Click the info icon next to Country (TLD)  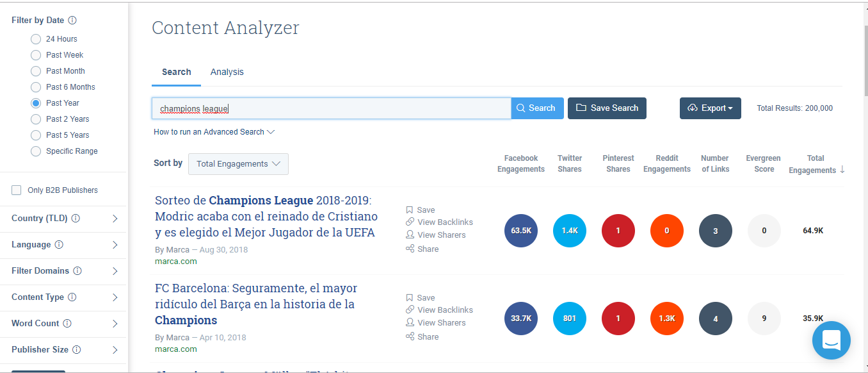pyautogui.click(x=76, y=219)
